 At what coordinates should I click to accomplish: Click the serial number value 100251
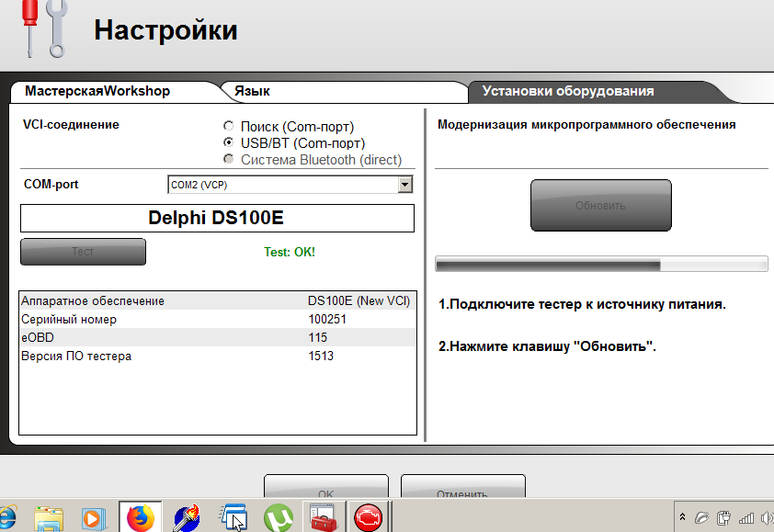click(x=327, y=320)
